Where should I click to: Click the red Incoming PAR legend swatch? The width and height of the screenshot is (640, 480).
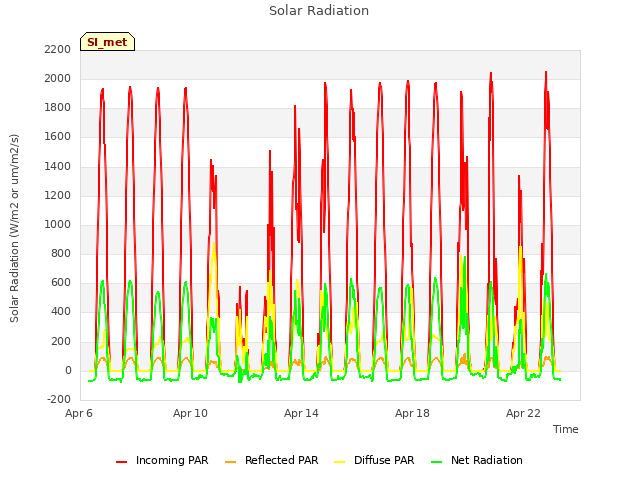[122, 462]
